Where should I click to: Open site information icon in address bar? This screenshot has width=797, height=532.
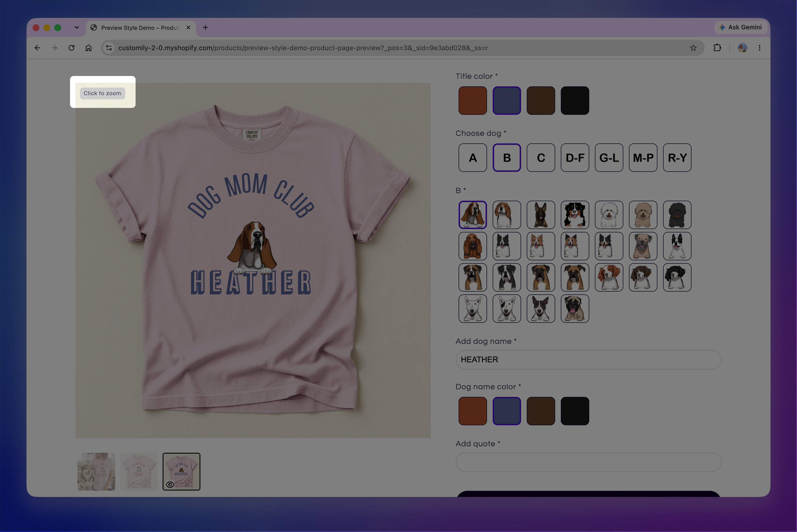pos(109,48)
